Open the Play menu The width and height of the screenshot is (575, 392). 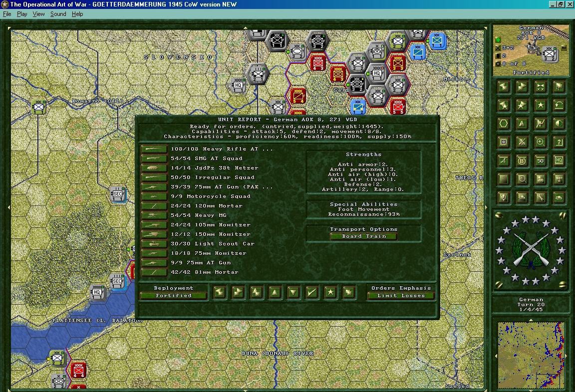click(x=22, y=14)
